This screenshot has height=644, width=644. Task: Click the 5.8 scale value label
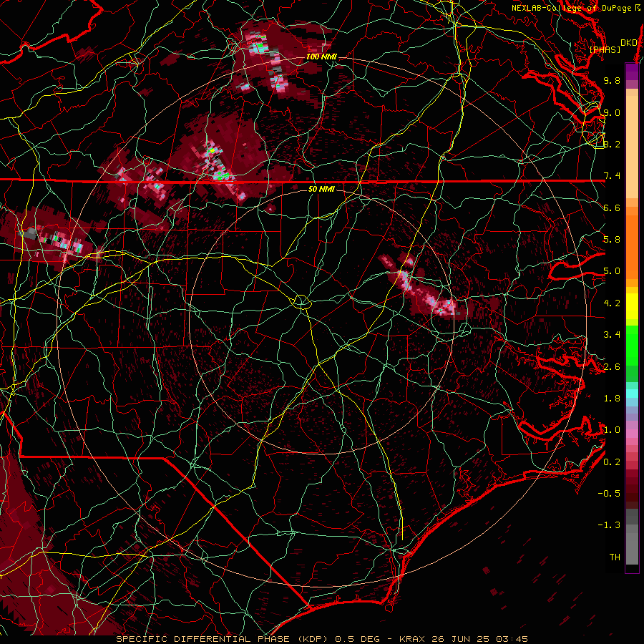612,240
